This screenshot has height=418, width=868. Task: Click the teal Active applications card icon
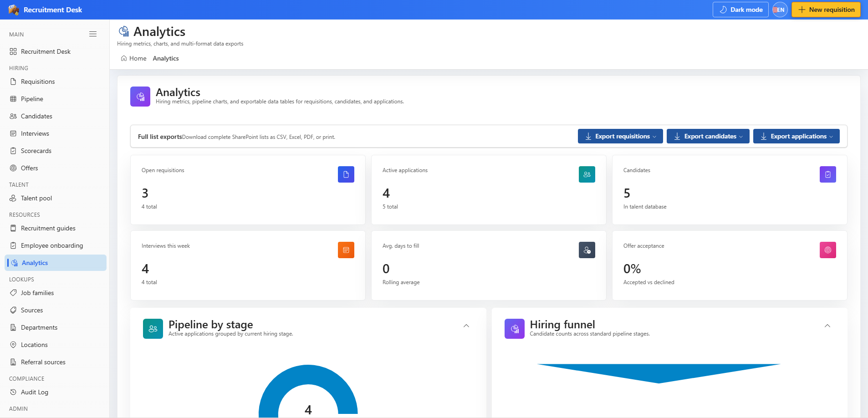pos(587,174)
